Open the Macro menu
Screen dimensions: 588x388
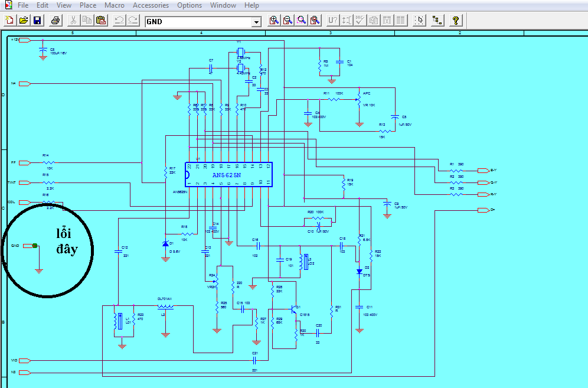tap(115, 5)
